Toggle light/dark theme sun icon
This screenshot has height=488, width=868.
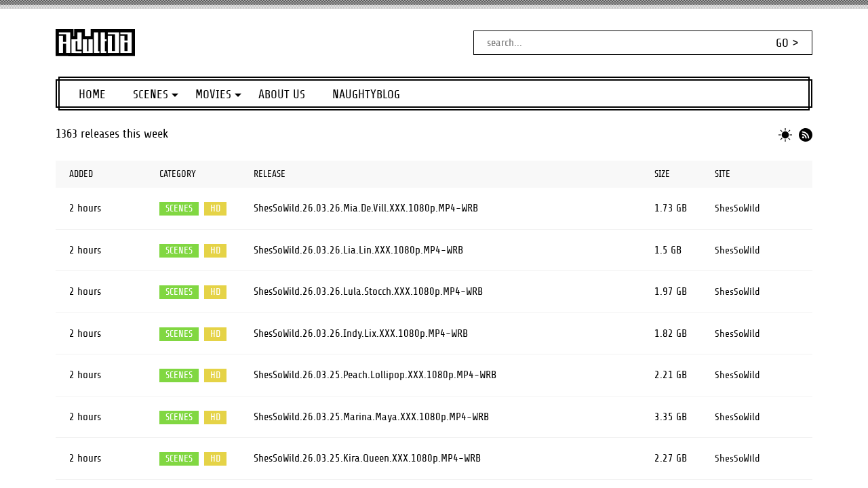pos(785,135)
